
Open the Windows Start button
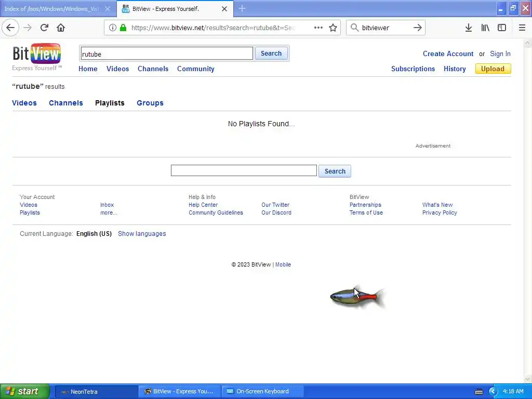click(x=25, y=392)
